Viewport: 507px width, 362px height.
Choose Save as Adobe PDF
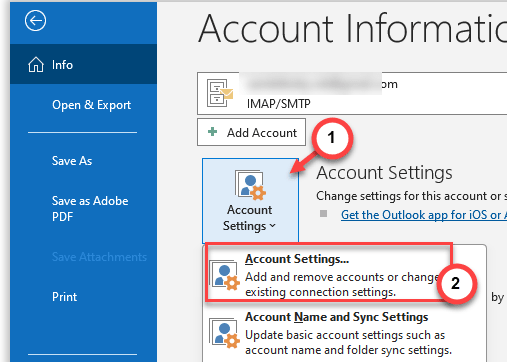click(x=90, y=209)
